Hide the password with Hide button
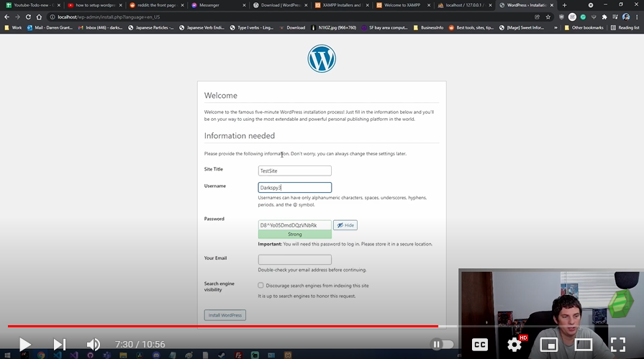This screenshot has height=359, width=644. pos(345,225)
